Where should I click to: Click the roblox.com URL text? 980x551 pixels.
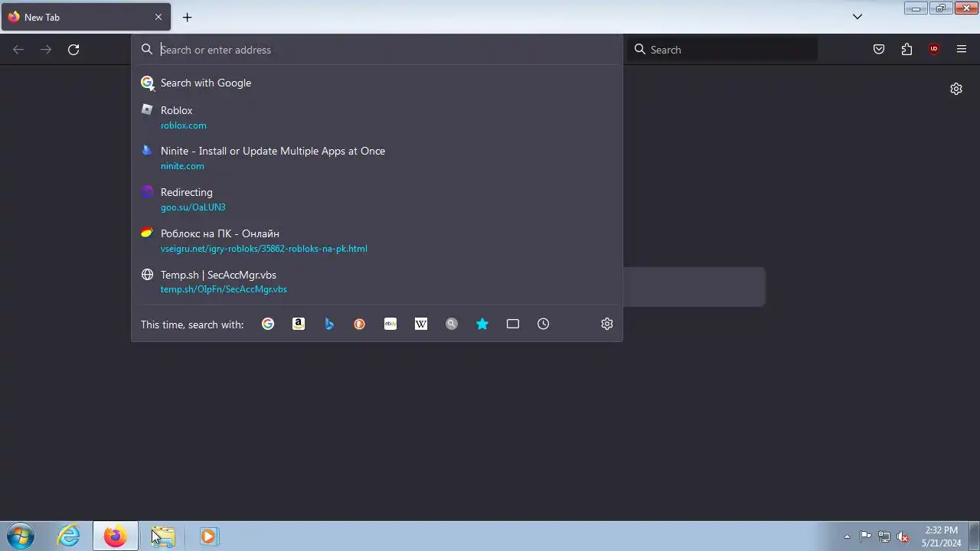pos(184,126)
